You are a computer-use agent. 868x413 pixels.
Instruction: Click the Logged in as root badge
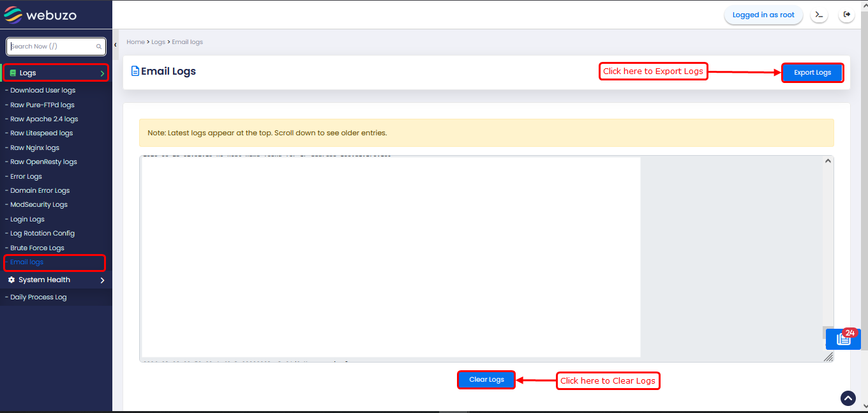(x=763, y=15)
